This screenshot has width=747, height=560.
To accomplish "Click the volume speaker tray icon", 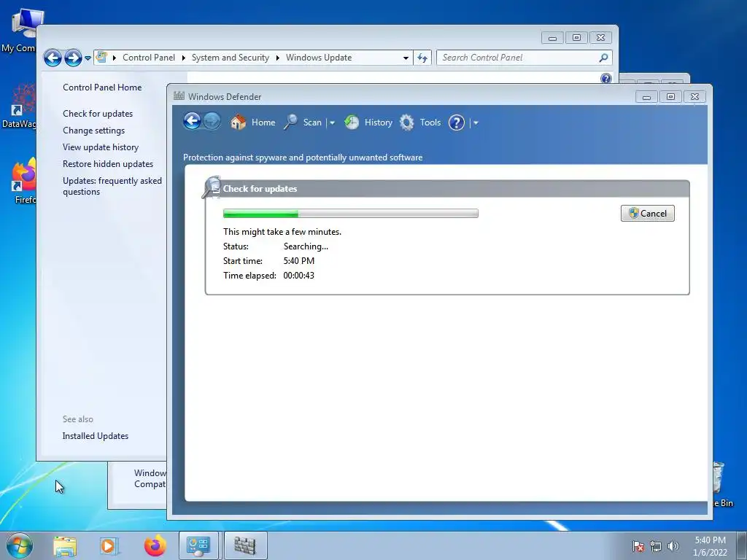I will click(673, 546).
